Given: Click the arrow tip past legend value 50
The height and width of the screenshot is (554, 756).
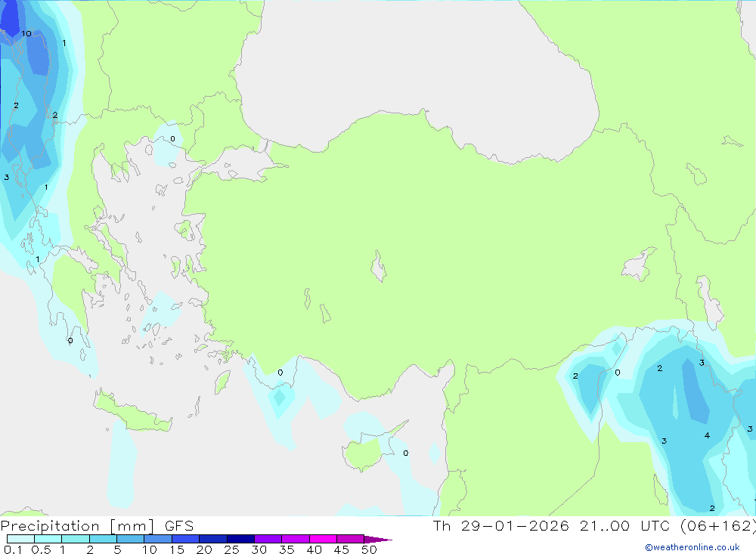Looking at the screenshot, I should 378,540.
